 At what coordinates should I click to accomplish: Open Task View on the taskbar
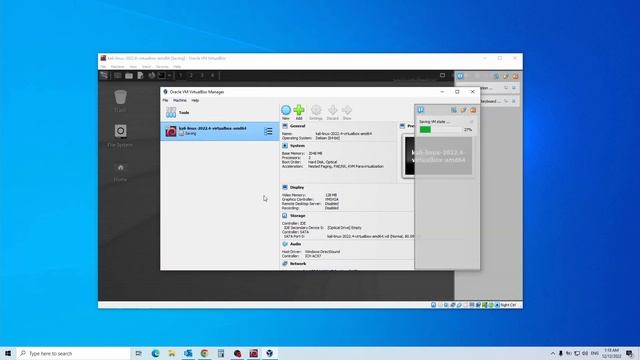(139, 353)
